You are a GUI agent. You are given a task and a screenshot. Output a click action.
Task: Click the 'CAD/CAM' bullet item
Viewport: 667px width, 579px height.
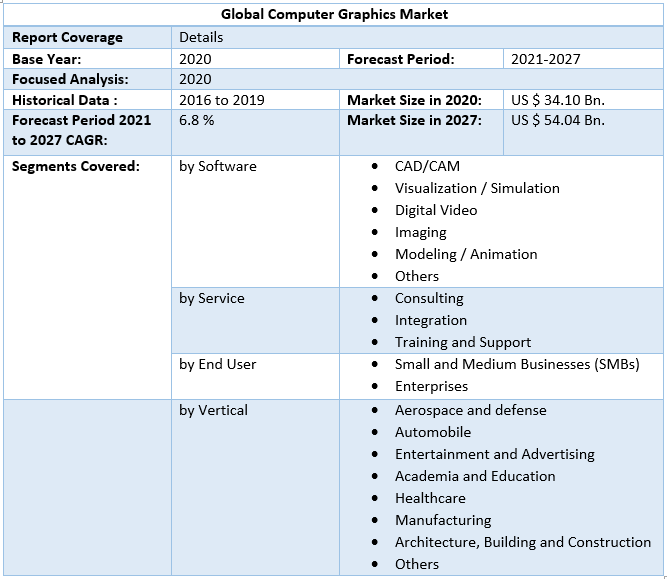[x=427, y=166]
